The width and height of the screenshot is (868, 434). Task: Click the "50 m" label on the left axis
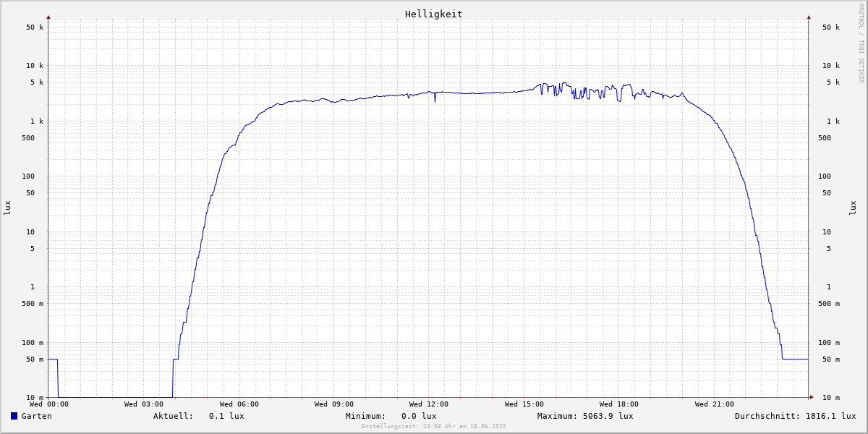[35, 359]
